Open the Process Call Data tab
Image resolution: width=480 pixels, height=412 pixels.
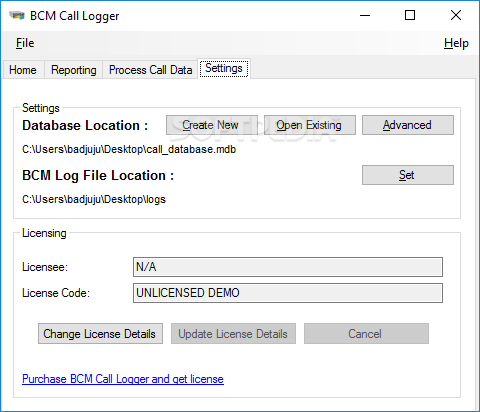pos(150,70)
